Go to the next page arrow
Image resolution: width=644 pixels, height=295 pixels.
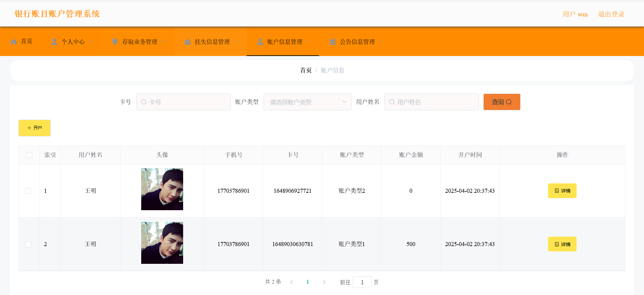point(324,282)
